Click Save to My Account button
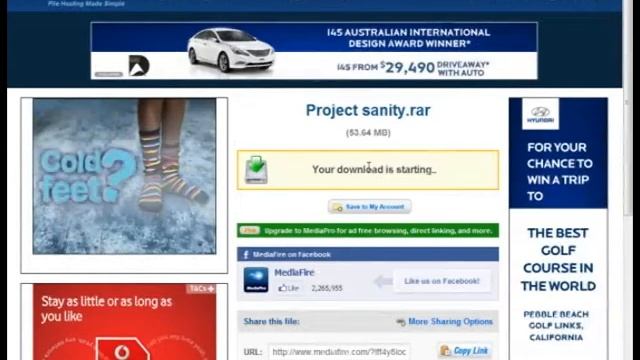This screenshot has width=640, height=360. [x=370, y=207]
